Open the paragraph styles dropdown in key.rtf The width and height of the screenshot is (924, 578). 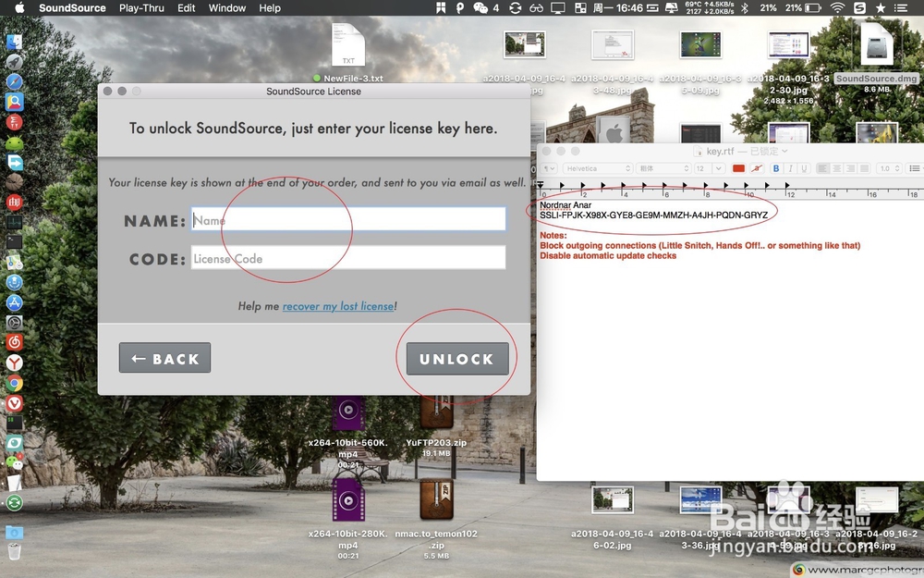pyautogui.click(x=549, y=168)
